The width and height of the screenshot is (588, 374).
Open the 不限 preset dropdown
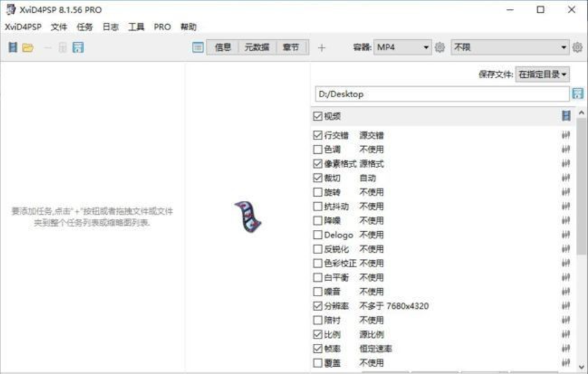click(x=510, y=47)
